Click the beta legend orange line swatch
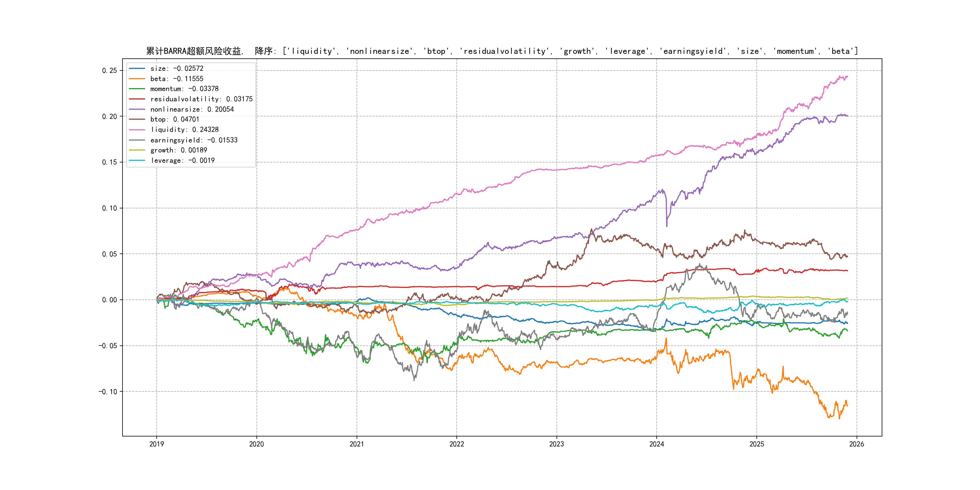Viewport: 980px width, 490px height. pyautogui.click(x=137, y=79)
